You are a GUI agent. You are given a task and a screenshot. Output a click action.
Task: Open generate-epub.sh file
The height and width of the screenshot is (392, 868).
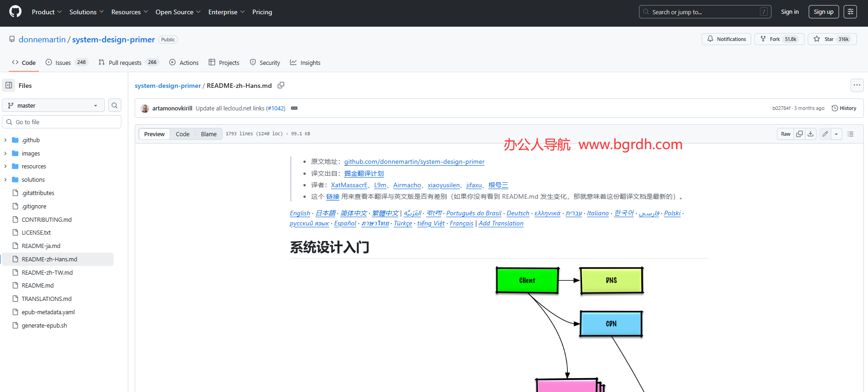45,325
